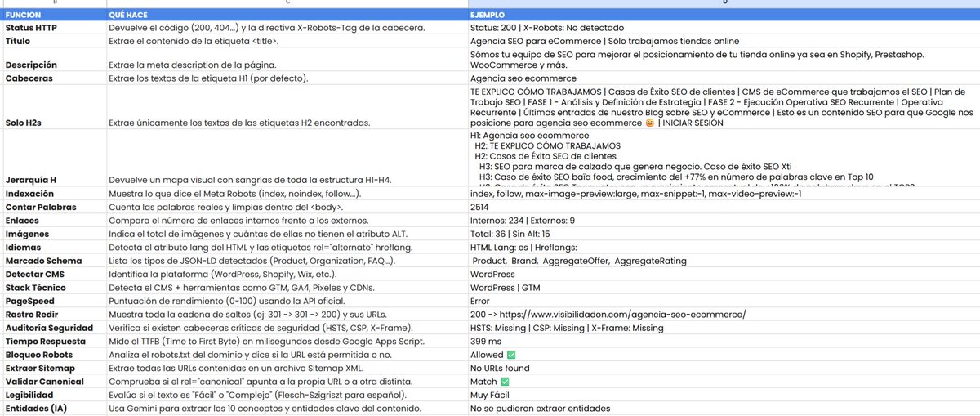This screenshot has width=980, height=416.
Task: Select the 'Internos: 234 | Externos: 9' cell
Action: 724,221
